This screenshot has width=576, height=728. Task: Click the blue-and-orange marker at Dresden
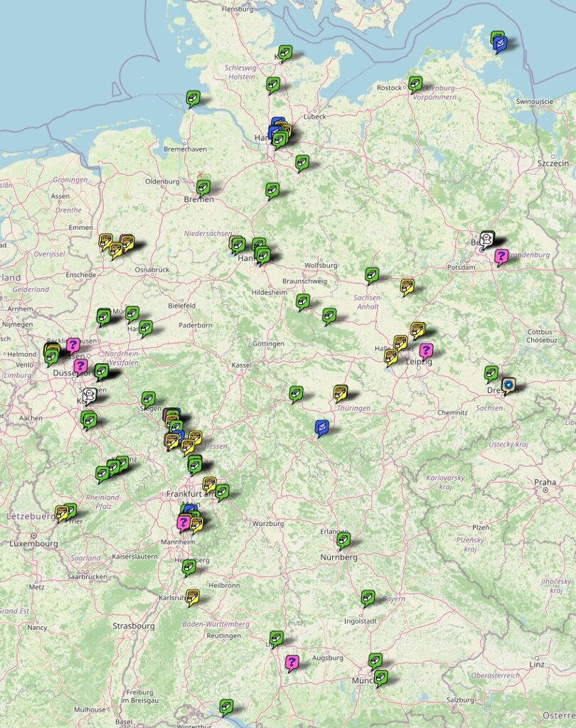508,385
